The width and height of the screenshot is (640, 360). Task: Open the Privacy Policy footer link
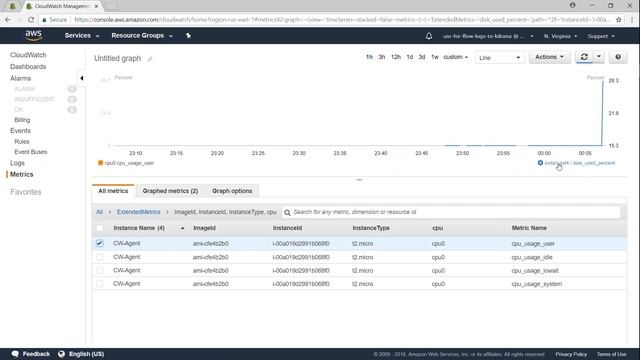(x=571, y=354)
